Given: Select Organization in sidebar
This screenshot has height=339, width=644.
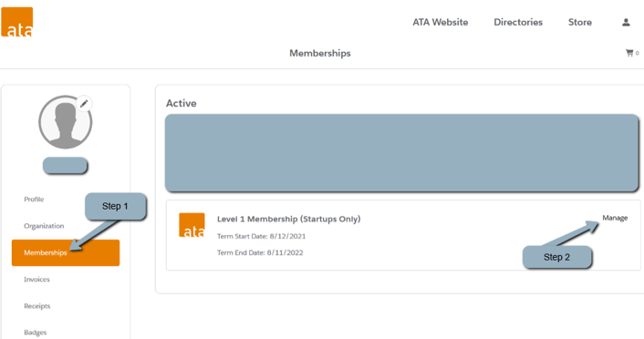Looking at the screenshot, I should coord(44,226).
